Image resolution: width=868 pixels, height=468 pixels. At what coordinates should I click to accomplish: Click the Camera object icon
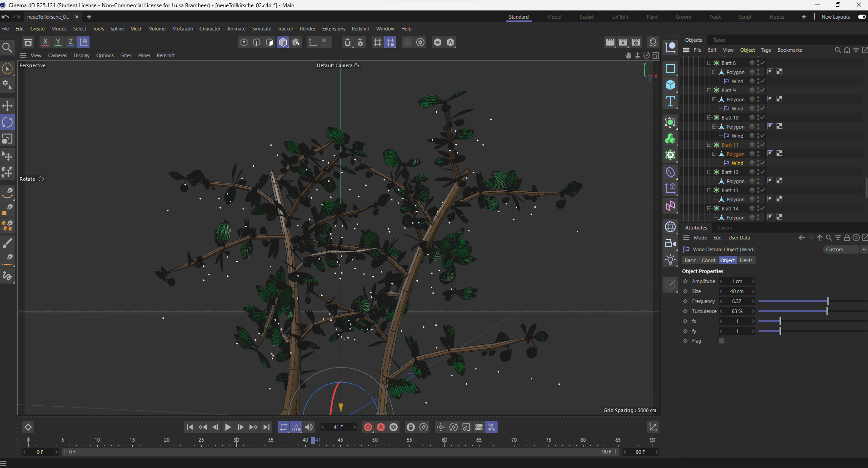(670, 243)
